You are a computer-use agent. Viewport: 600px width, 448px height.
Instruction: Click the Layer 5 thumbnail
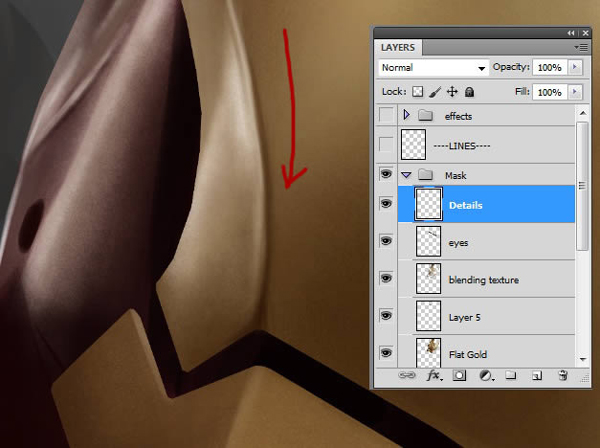[x=429, y=316]
